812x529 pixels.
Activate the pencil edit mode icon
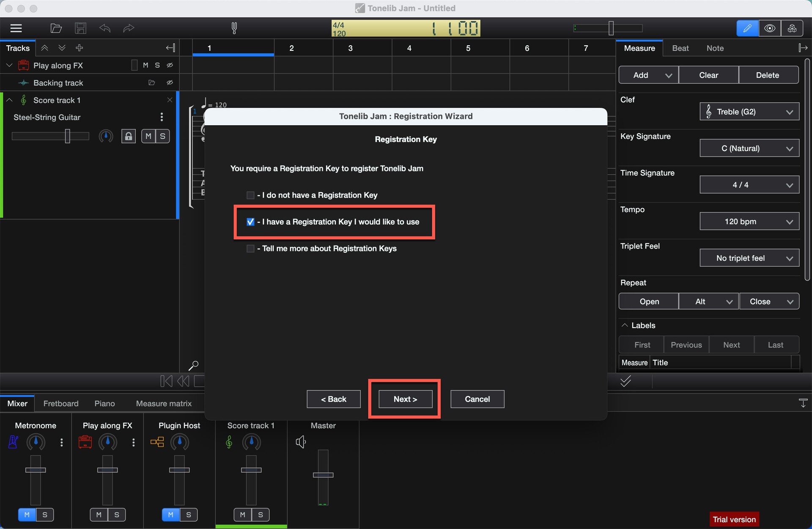tap(747, 28)
